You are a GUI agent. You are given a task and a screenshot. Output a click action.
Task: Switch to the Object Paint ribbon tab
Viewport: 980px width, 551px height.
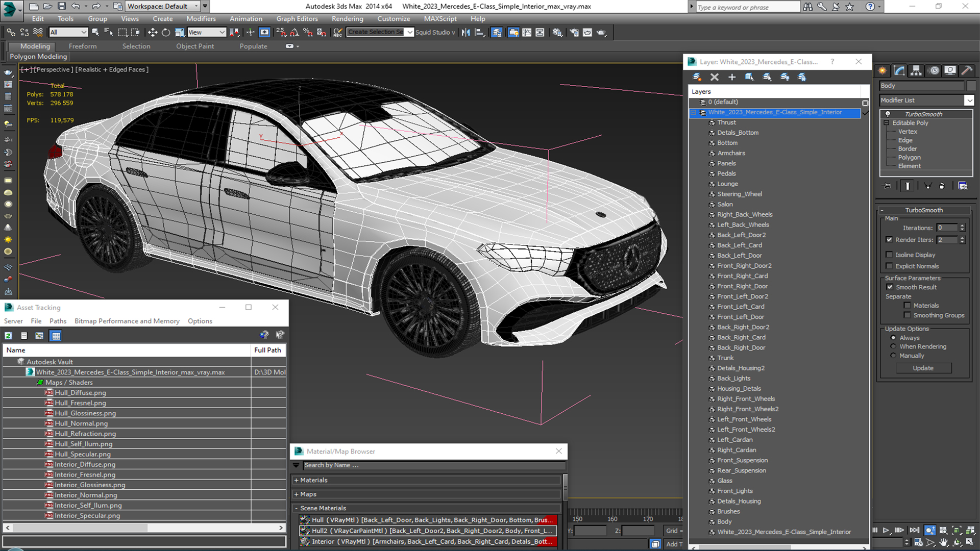195,46
